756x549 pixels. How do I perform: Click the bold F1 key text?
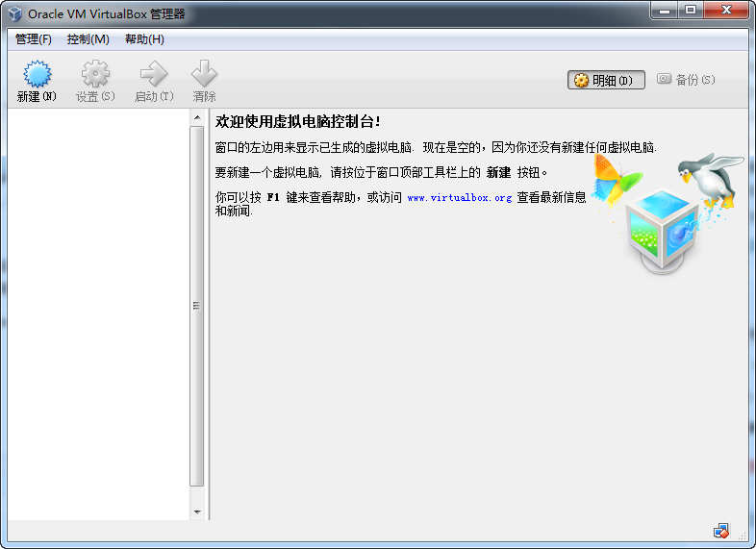[273, 198]
